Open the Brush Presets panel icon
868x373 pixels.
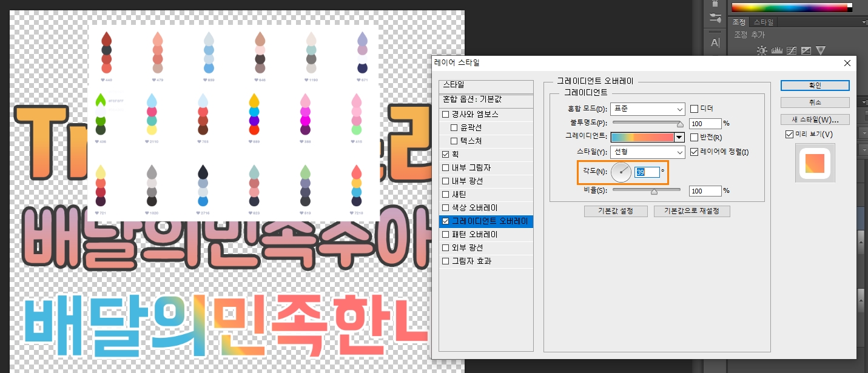click(715, 4)
